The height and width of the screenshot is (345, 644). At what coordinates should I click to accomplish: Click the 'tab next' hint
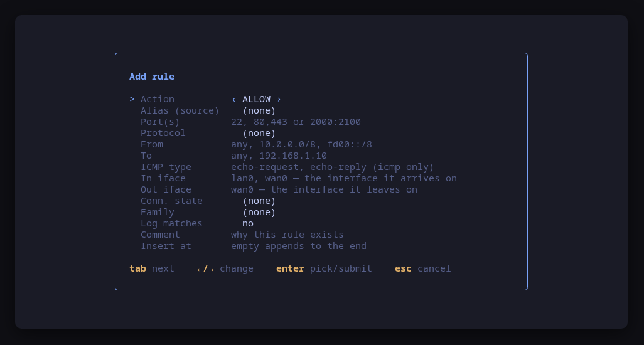pyautogui.click(x=152, y=268)
